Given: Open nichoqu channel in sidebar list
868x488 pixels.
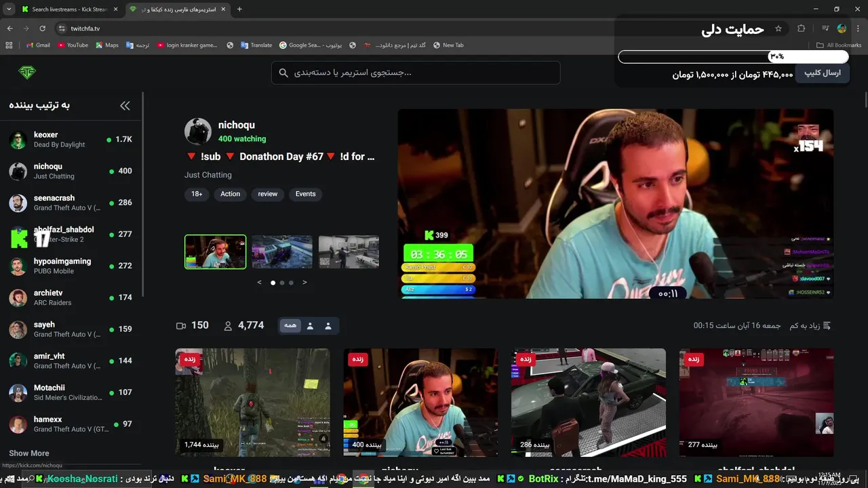Looking at the screenshot, I should click(71, 171).
